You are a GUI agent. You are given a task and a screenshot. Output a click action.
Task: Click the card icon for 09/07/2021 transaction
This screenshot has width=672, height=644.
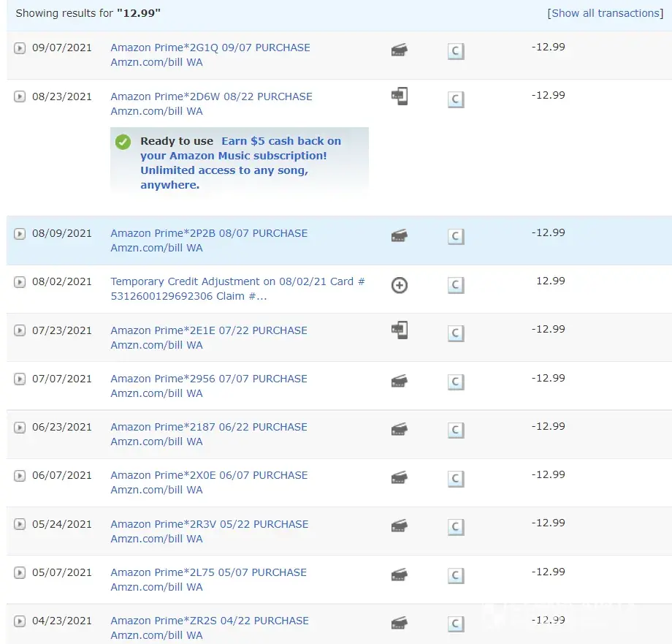pos(399,50)
